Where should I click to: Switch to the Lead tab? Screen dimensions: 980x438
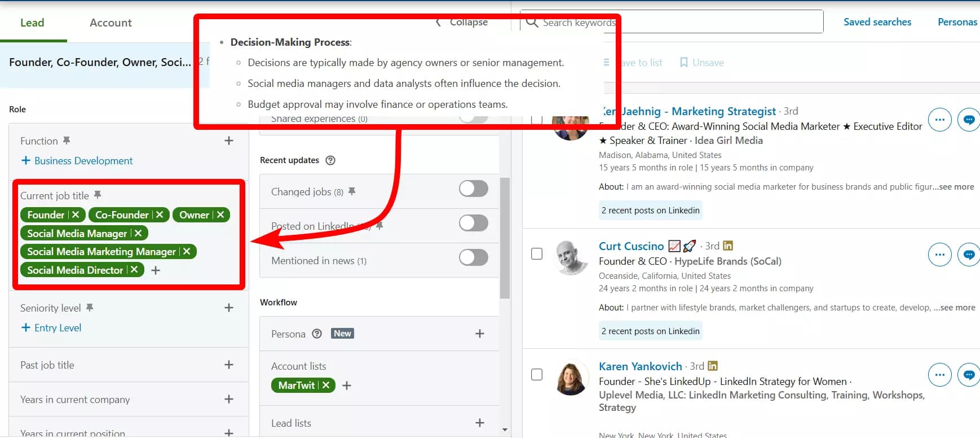32,23
